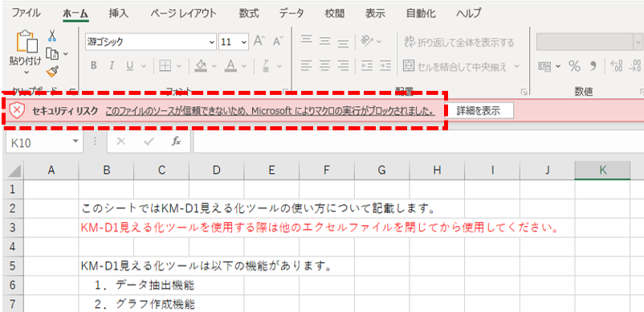Decrease the cell indent
The image size is (644, 312).
coord(366,66)
